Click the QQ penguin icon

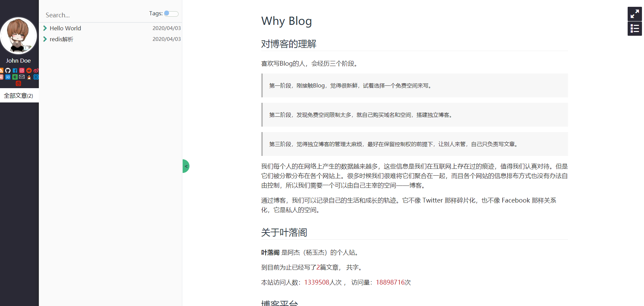(29, 77)
